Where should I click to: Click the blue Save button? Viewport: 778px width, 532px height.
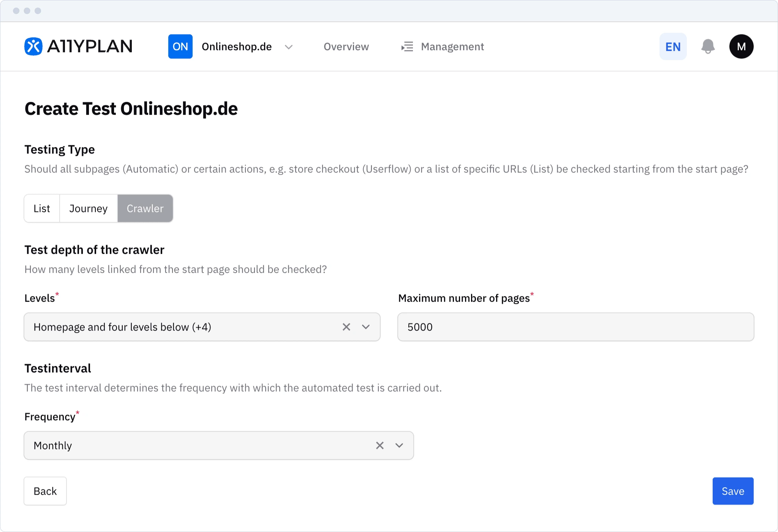(x=733, y=491)
